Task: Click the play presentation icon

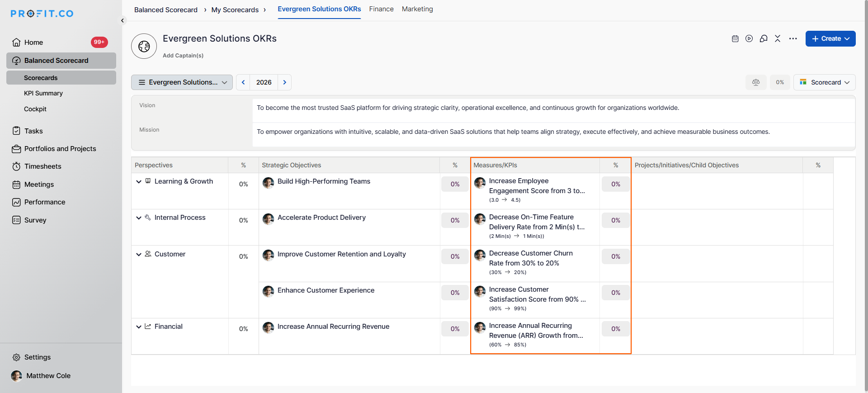Action: pyautogui.click(x=749, y=39)
